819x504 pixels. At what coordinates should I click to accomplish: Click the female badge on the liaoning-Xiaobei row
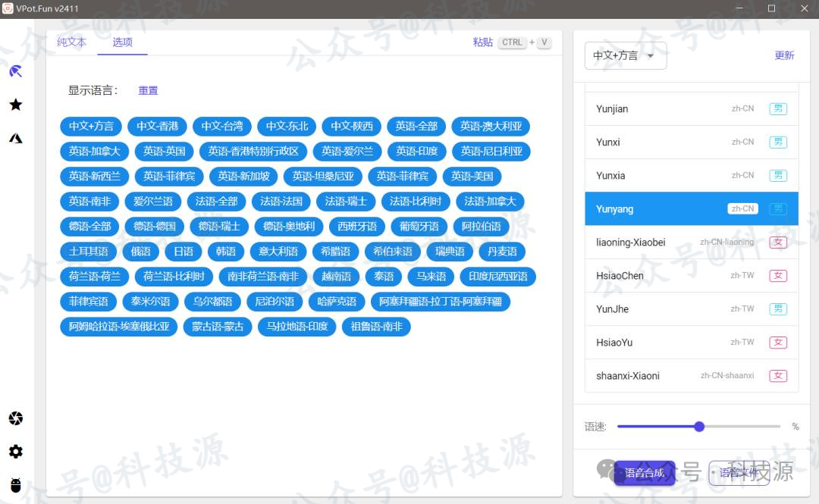778,243
